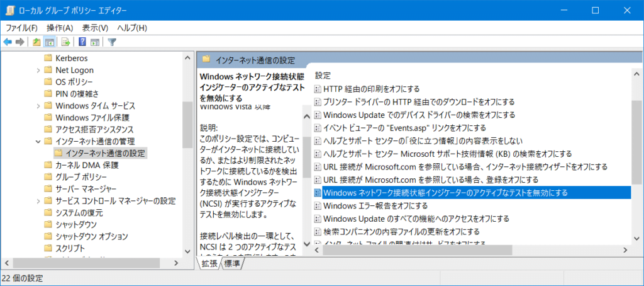Click the Windows ファイル保護 folder icon
This screenshot has width=644, height=286.
coord(48,118)
